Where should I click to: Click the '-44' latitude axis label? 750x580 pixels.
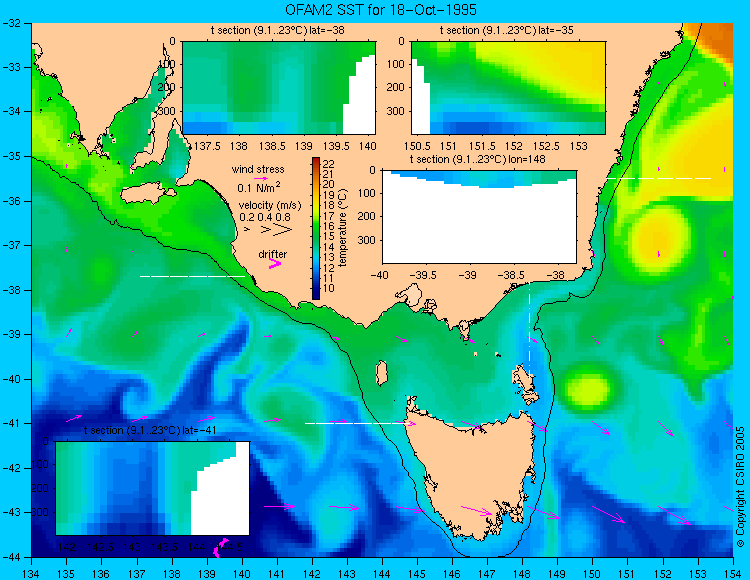click(11, 557)
